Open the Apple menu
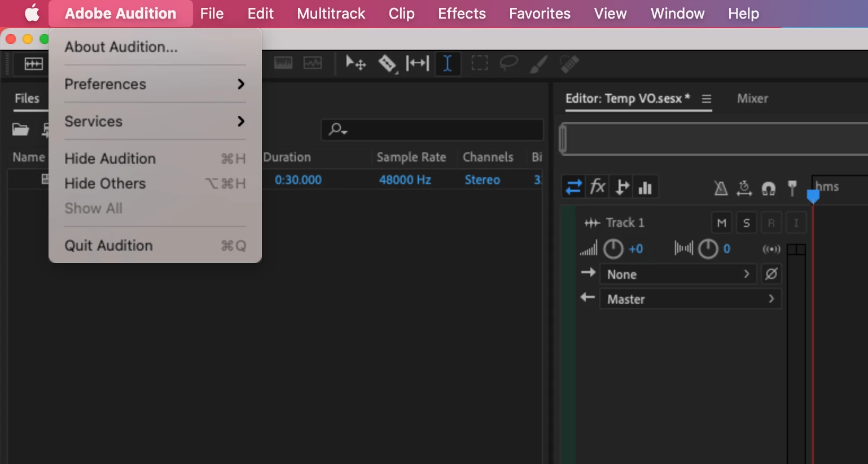 coord(32,14)
